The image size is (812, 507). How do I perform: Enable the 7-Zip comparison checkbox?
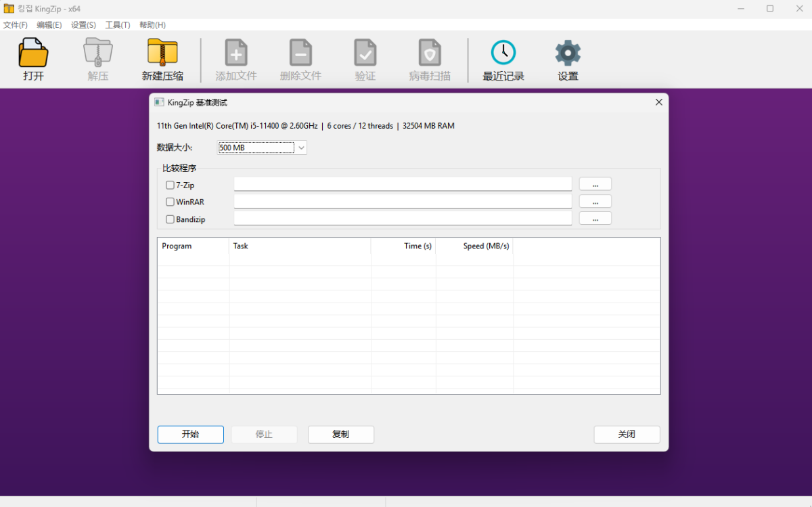coord(170,185)
